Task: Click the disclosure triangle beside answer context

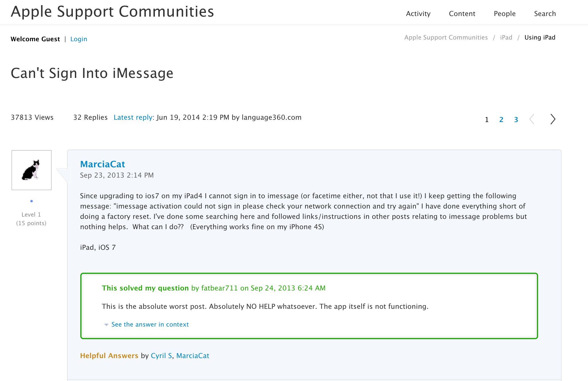Action: coord(106,325)
